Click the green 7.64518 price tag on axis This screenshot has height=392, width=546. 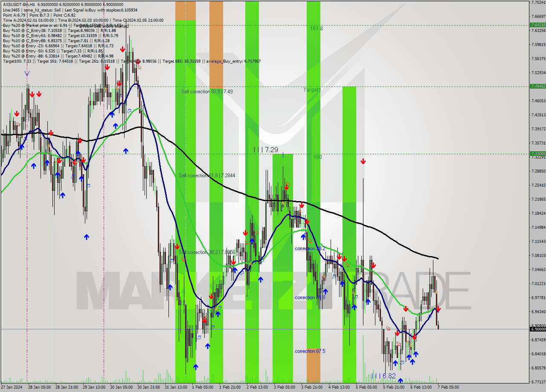537,25
